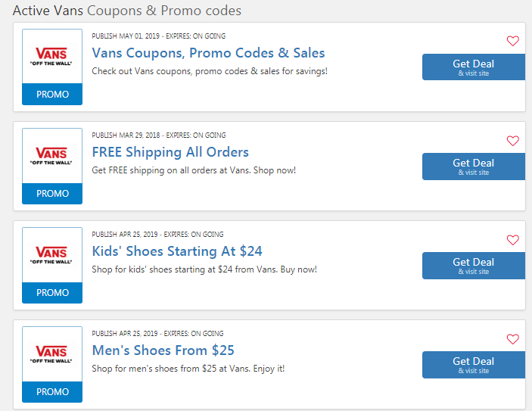The width and height of the screenshot is (532, 411).
Task: Click Vans logo on Promo Codes & Sales card
Action: [x=51, y=56]
